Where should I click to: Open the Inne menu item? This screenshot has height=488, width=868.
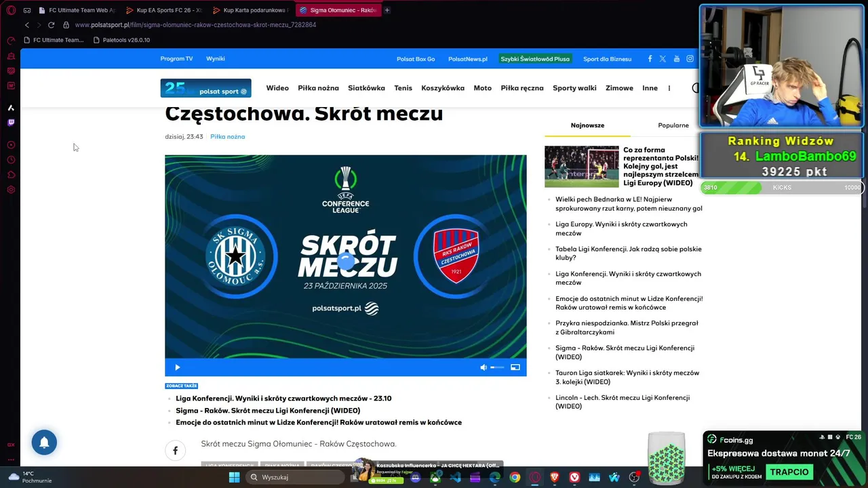[650, 88]
